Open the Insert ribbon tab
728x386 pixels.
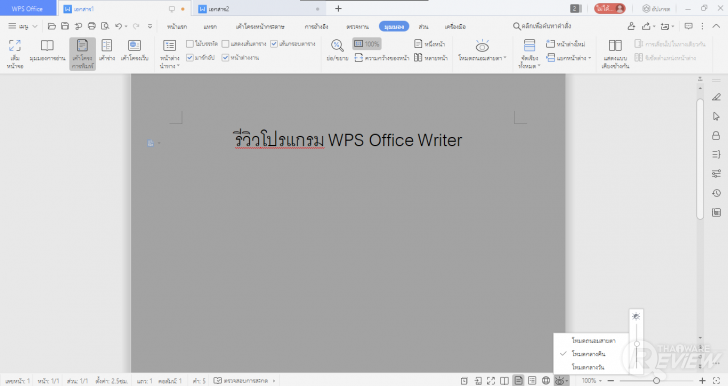[210, 26]
